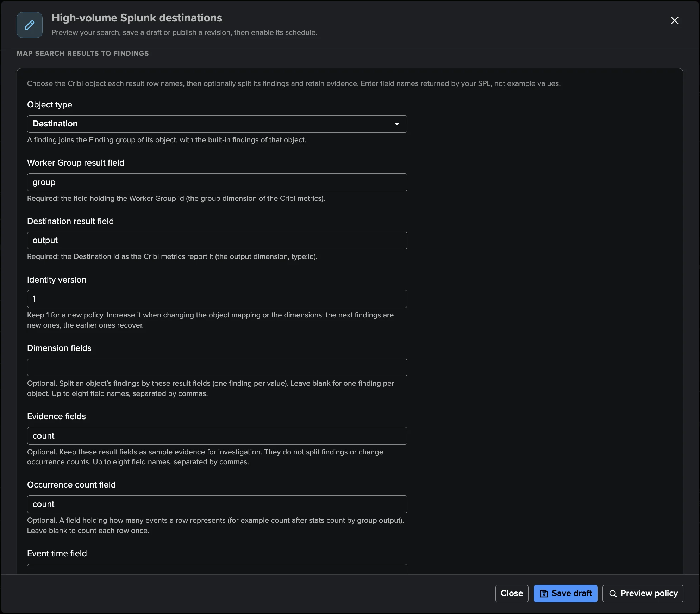Click the 'Choose the Cribl object each result row' description

point(294,83)
